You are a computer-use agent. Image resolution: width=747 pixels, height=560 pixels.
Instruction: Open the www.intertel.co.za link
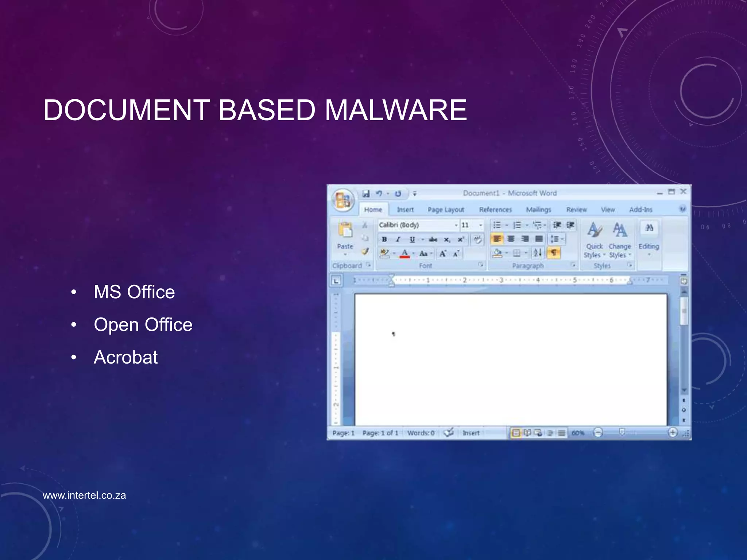point(84,495)
